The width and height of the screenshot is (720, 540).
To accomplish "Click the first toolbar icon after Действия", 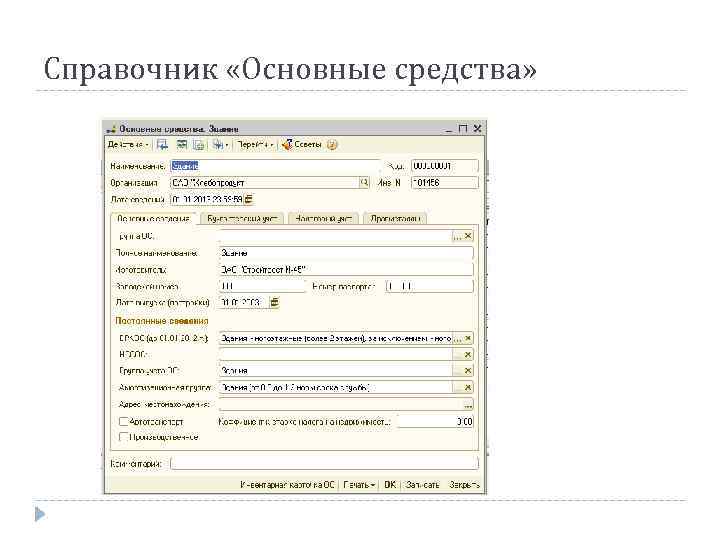I will 162,145.
